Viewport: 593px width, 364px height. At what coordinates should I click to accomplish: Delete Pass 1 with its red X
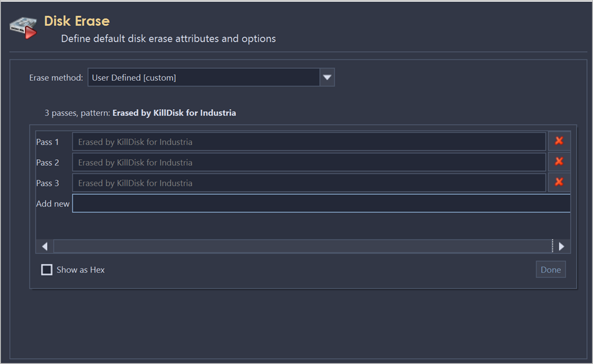[558, 141]
